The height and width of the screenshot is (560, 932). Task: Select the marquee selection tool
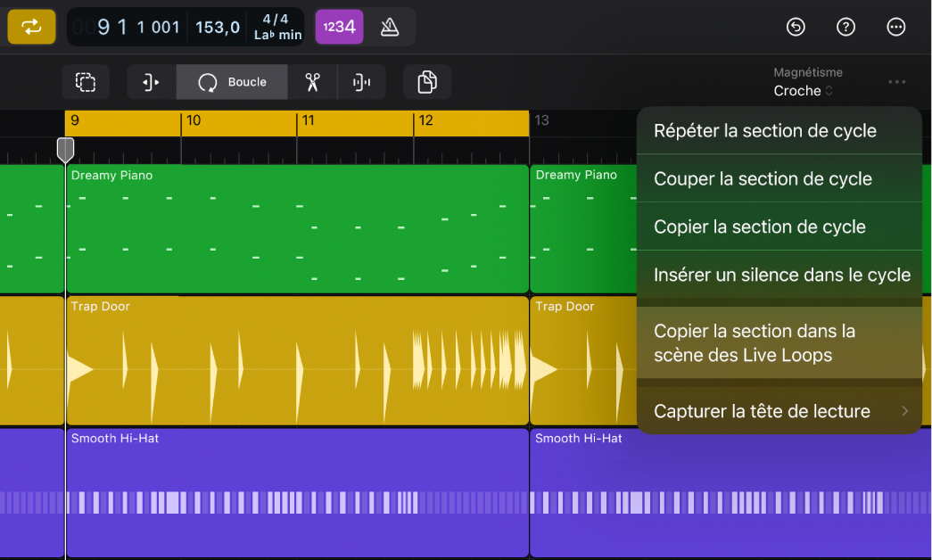[x=86, y=81]
